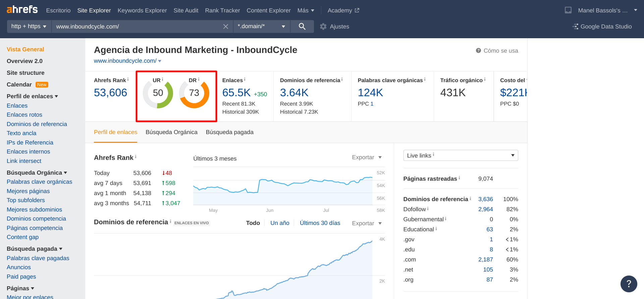This screenshot has height=299, width=644.
Task: Open Texto ancla sidebar link
Action: 21,133
